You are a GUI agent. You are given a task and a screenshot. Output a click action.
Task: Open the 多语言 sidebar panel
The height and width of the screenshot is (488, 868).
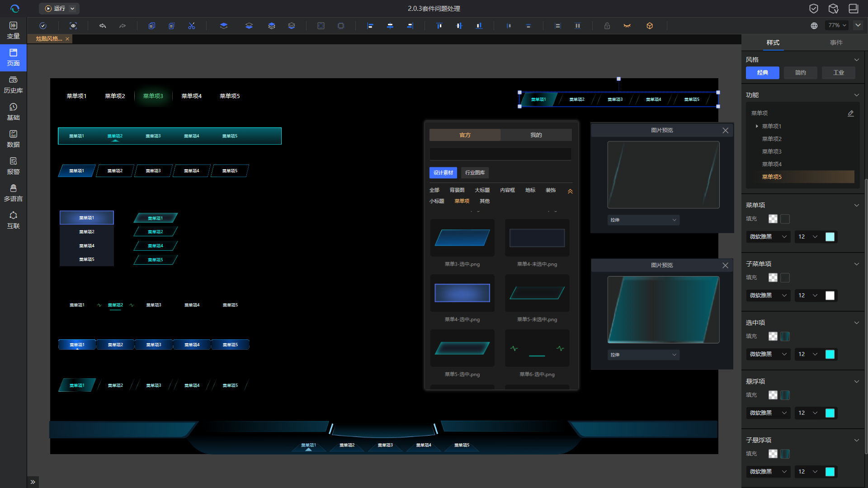coord(13,193)
